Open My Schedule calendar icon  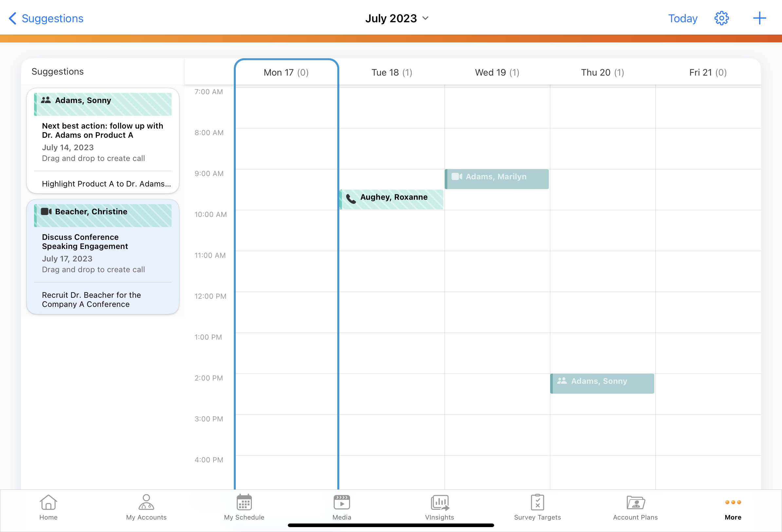pos(244,503)
